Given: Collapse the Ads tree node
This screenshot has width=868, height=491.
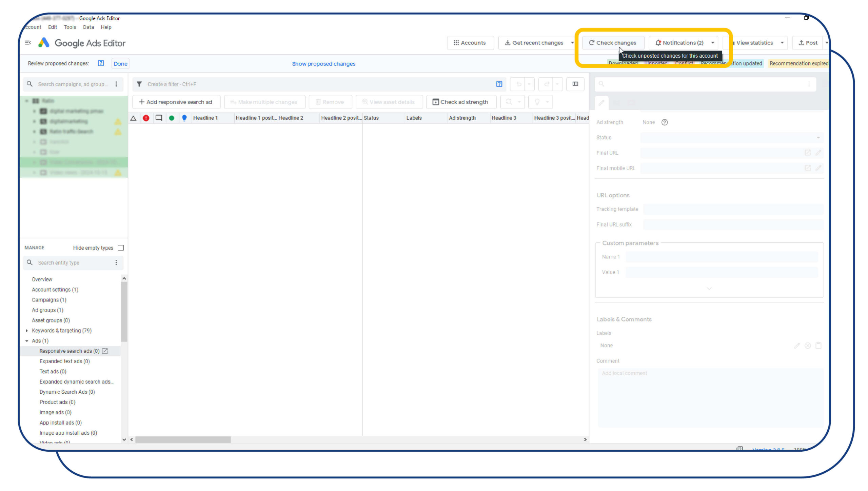Looking at the screenshot, I should coord(27,341).
